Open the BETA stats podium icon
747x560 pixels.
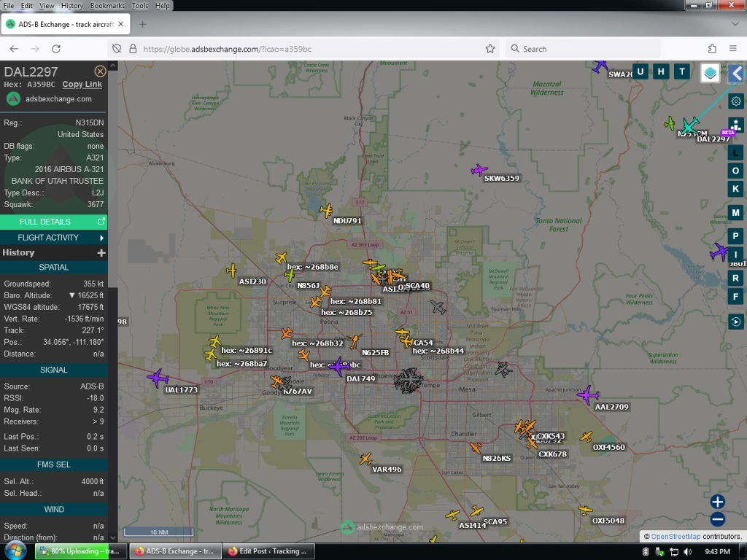coord(736,125)
